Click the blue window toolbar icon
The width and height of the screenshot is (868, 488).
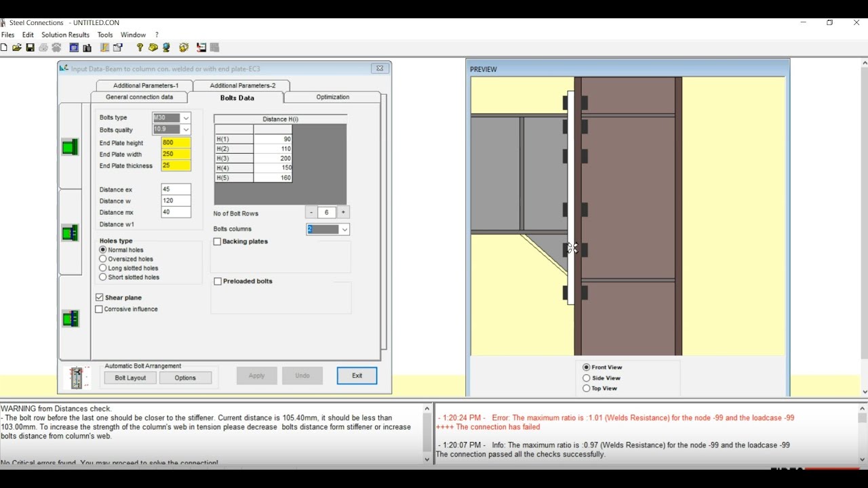pyautogui.click(x=74, y=47)
